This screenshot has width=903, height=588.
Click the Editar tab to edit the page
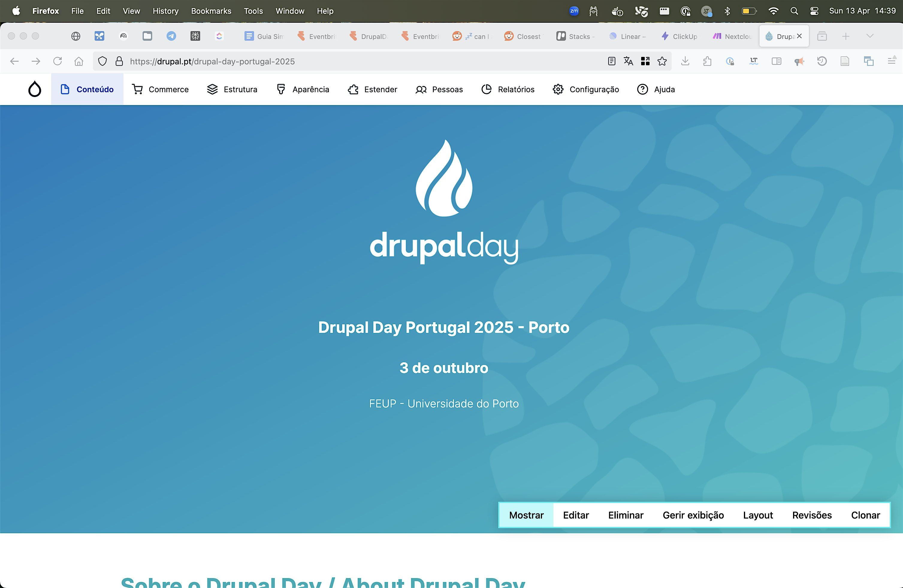576,515
